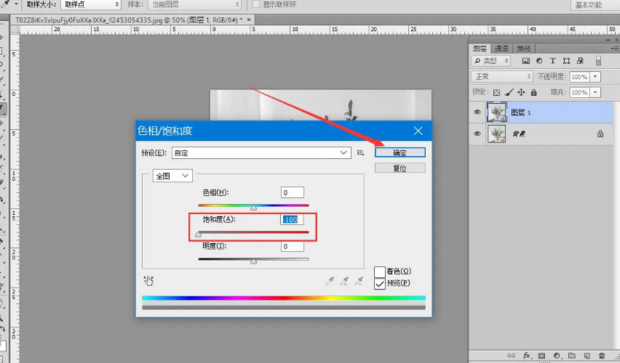Switch to the 图层 tab
Viewport: 620px width, 363px height.
pyautogui.click(x=480, y=49)
